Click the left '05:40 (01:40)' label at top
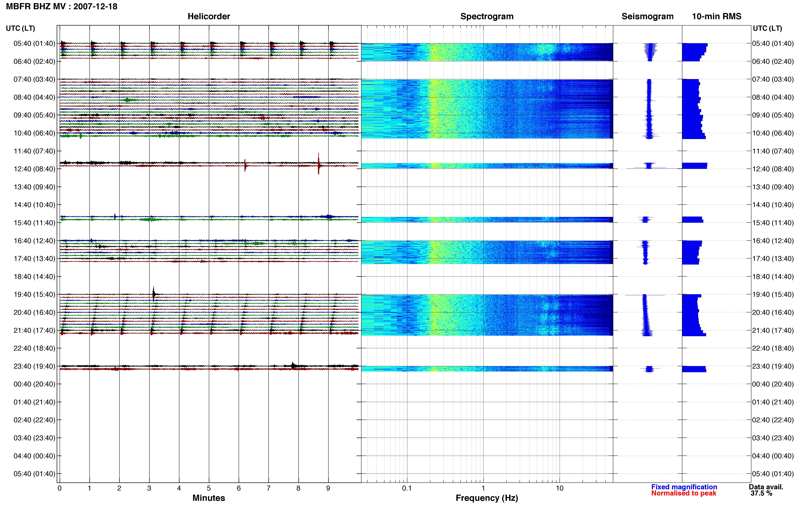 [x=34, y=43]
